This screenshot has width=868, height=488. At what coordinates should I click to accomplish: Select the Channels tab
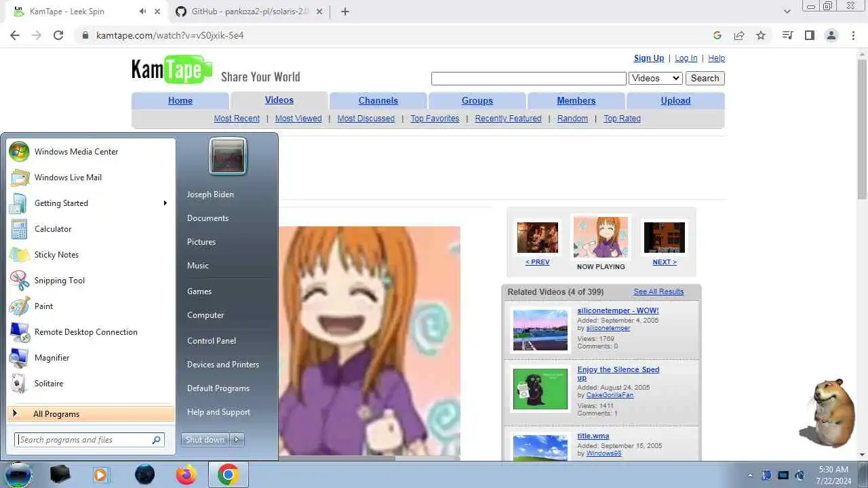[x=378, y=100]
